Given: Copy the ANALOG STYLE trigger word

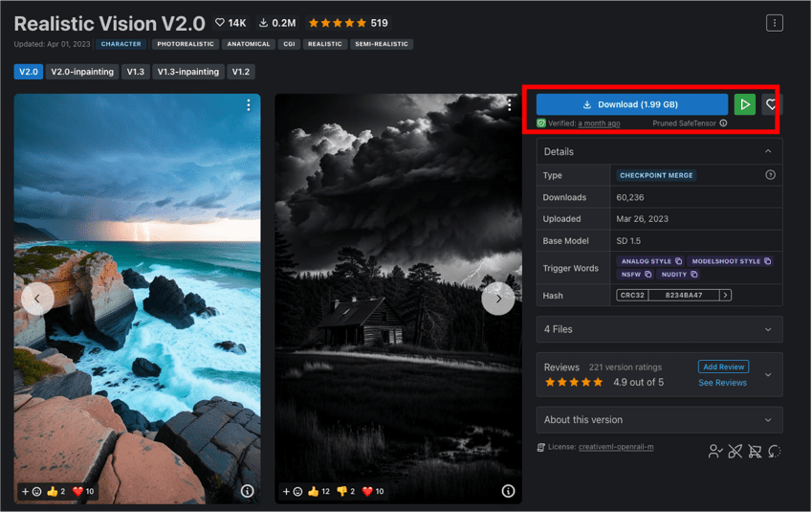Looking at the screenshot, I should pyautogui.click(x=679, y=261).
